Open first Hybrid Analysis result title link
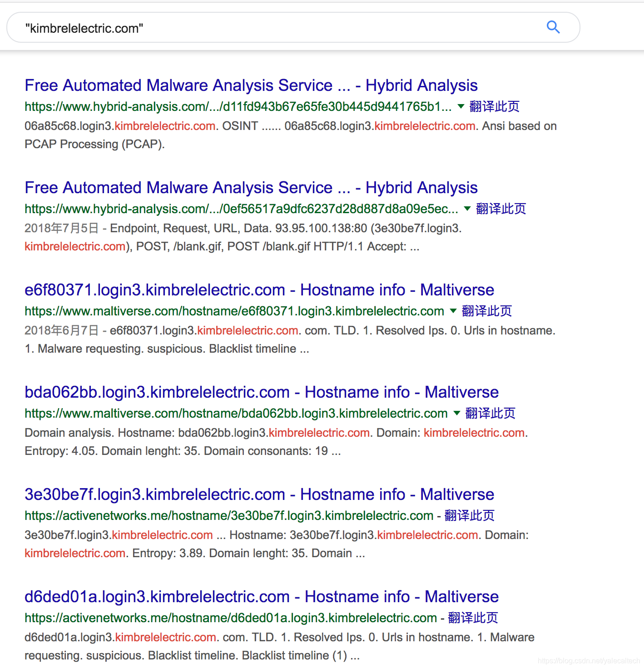 [x=251, y=85]
